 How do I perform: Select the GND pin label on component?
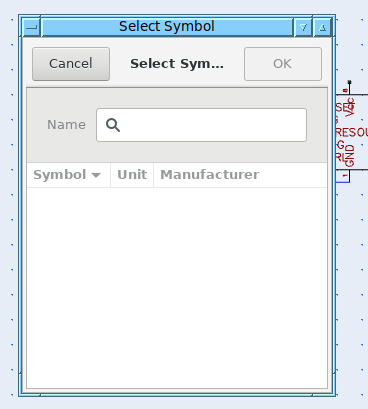tap(350, 156)
